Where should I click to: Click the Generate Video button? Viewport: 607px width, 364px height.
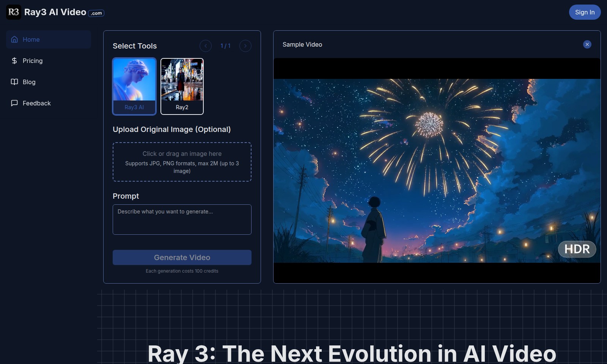pos(182,257)
